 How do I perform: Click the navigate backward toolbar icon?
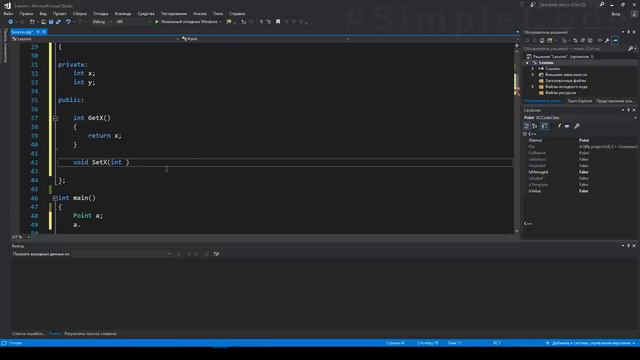(11, 22)
